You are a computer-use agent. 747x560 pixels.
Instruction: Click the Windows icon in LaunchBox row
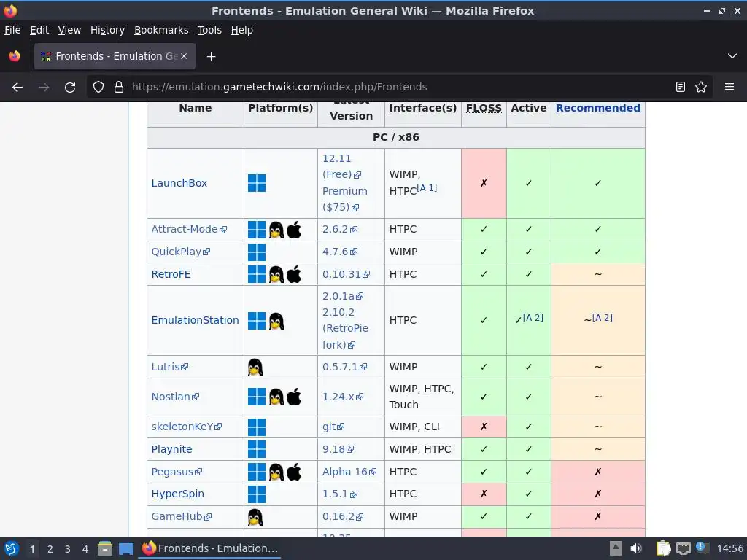[x=257, y=183]
